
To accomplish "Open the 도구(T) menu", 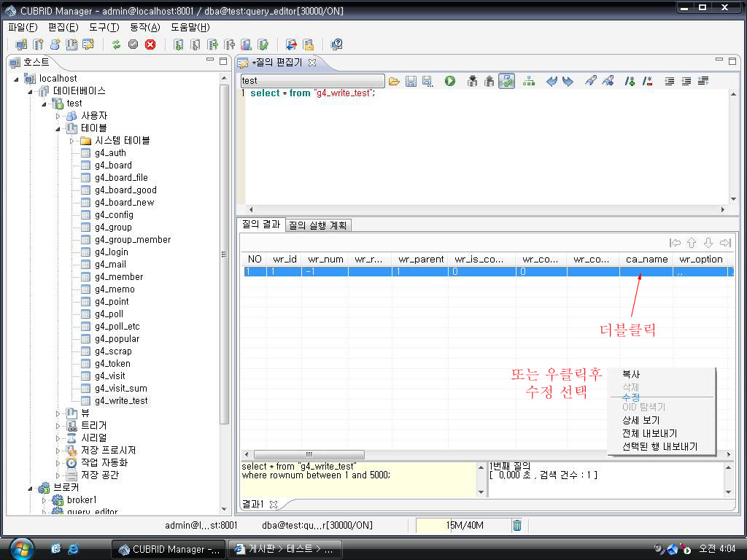I will coord(104,27).
